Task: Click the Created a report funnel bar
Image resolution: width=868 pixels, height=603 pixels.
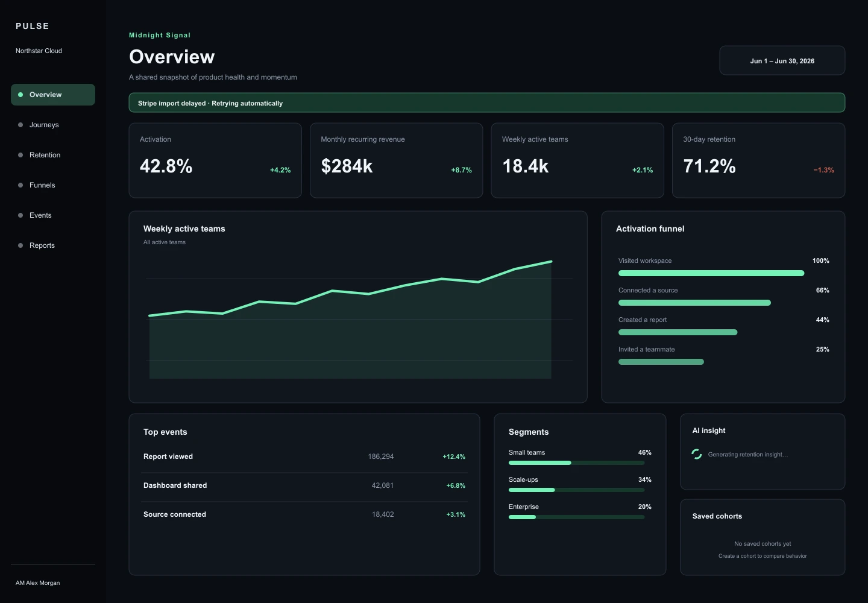Action: click(678, 332)
